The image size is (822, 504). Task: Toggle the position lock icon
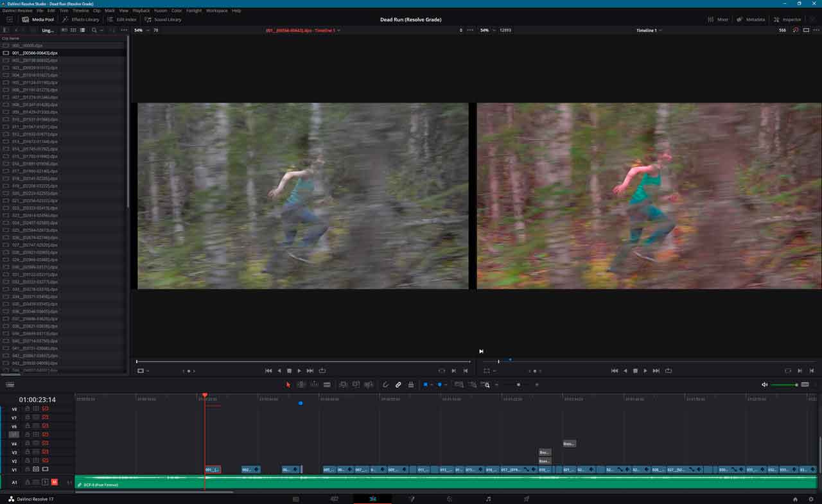point(411,385)
